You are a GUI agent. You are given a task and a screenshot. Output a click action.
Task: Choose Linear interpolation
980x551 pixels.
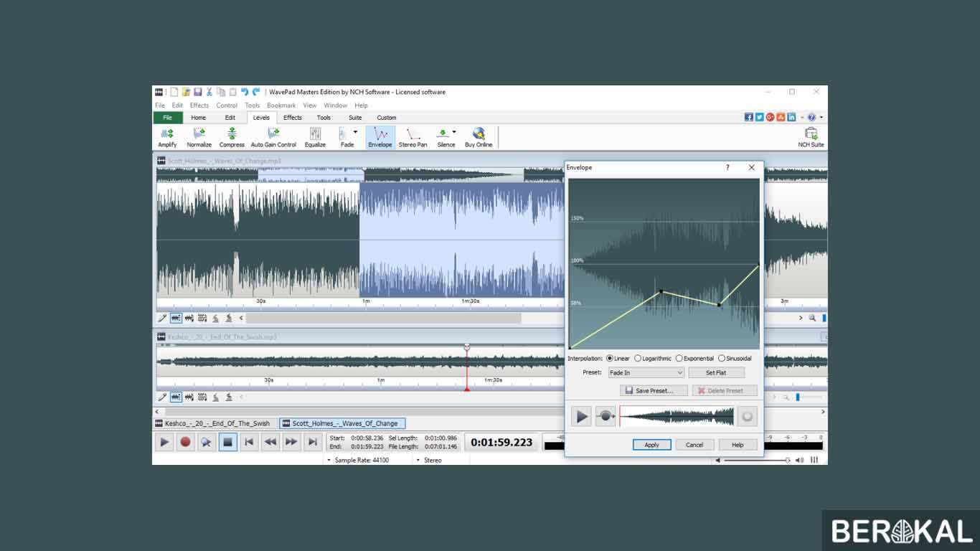(x=618, y=359)
